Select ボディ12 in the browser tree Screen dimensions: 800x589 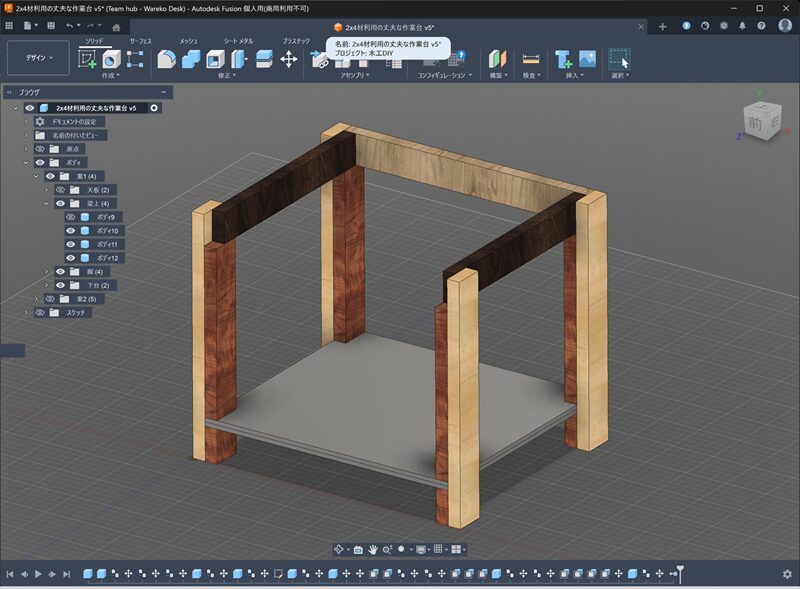tap(107, 258)
